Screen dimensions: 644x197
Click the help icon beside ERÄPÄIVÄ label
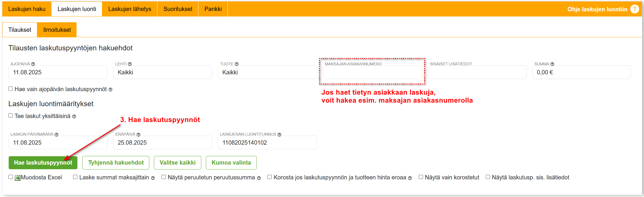pos(138,135)
